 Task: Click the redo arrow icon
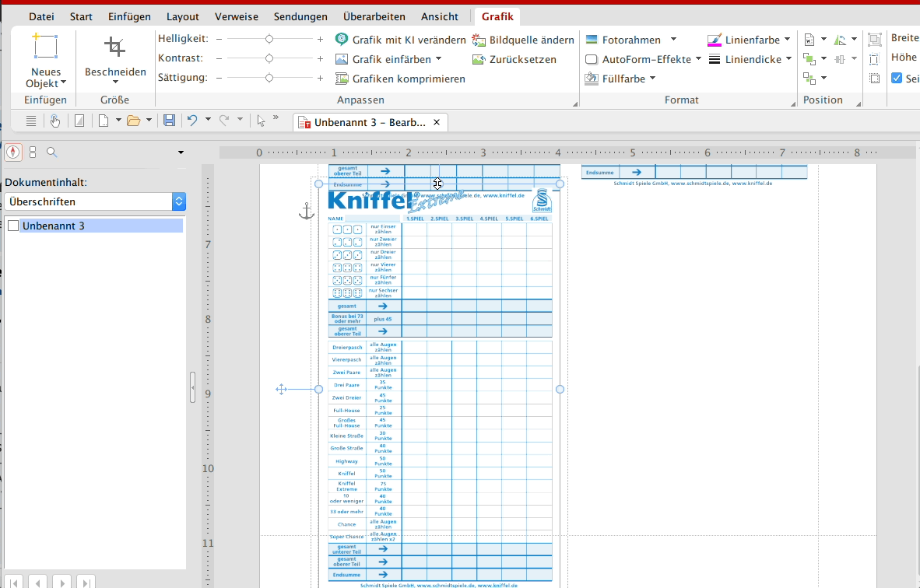coord(224,121)
